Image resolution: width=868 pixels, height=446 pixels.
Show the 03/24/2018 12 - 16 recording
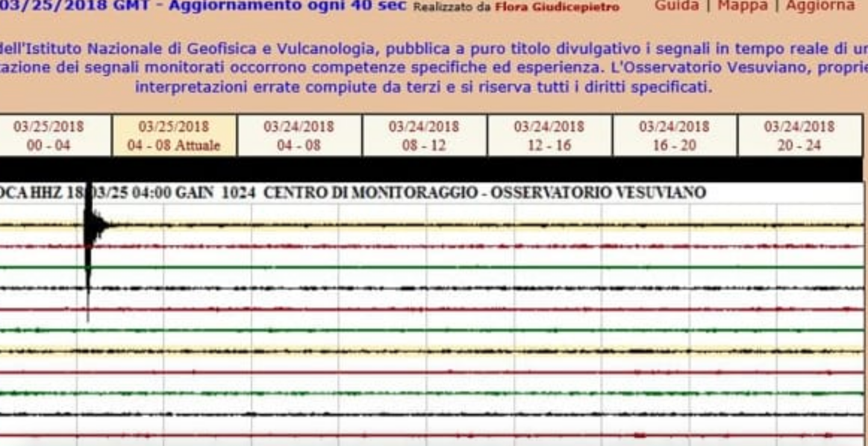pyautogui.click(x=549, y=136)
